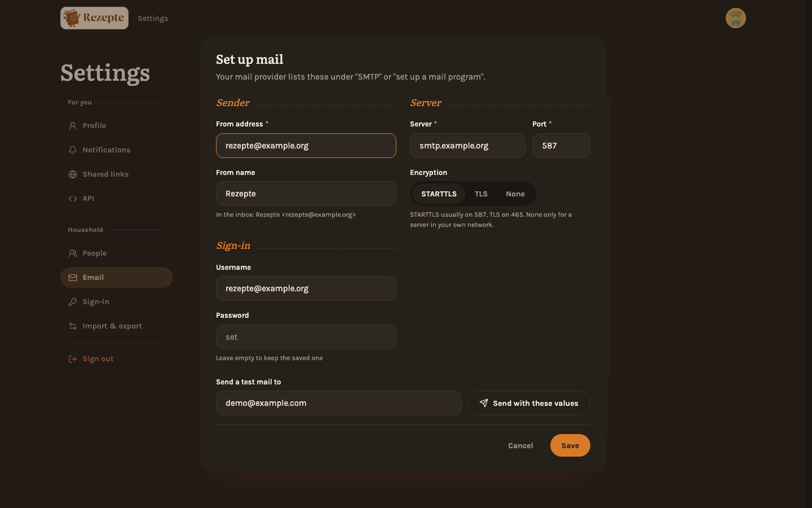Save the mail settings
The height and width of the screenshot is (508, 812).
tap(570, 445)
